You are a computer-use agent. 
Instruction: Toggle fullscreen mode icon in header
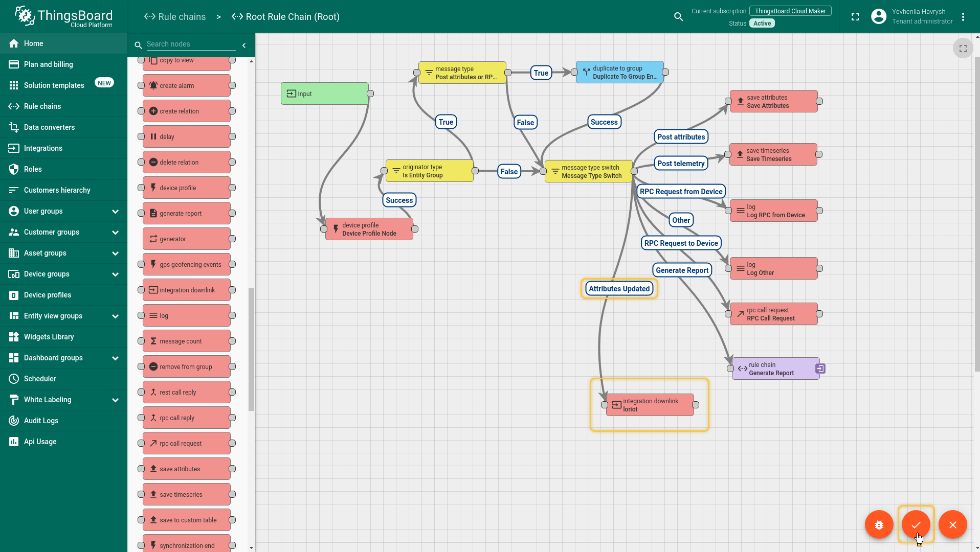855,17
